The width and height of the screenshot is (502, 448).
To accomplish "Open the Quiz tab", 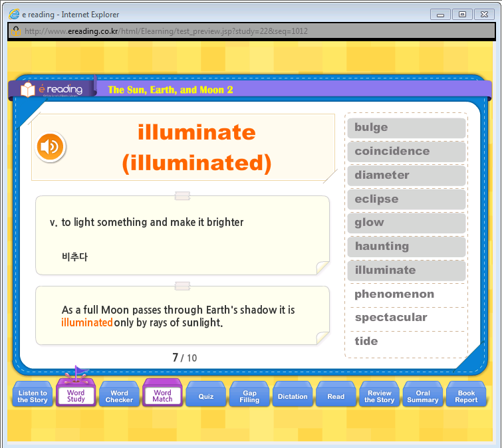I will [206, 394].
